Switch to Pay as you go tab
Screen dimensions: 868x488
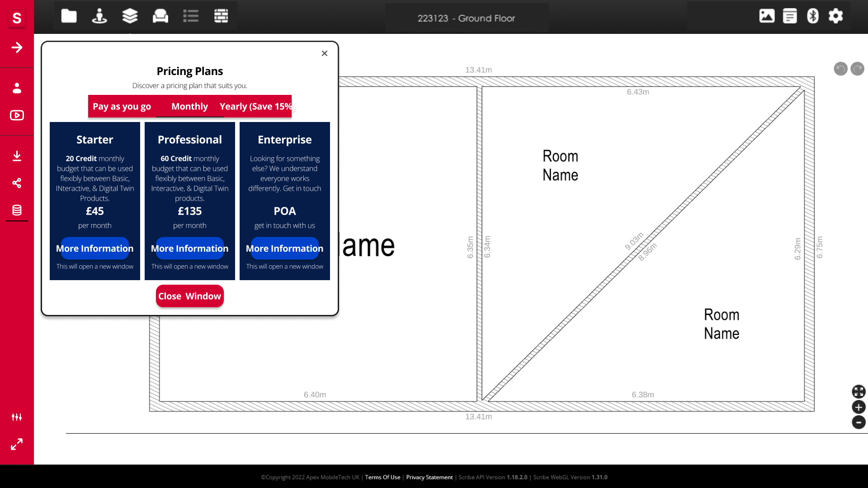122,107
